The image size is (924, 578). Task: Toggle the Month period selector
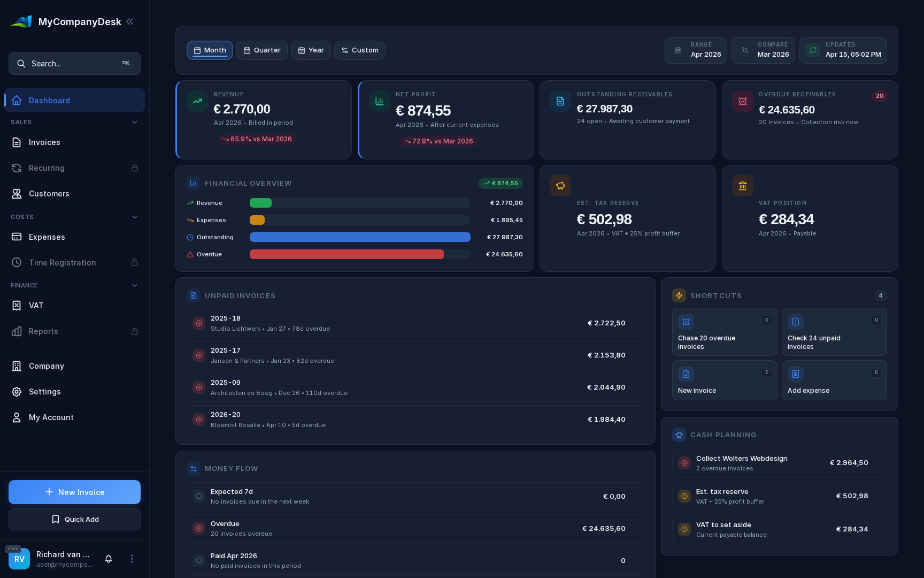click(210, 50)
